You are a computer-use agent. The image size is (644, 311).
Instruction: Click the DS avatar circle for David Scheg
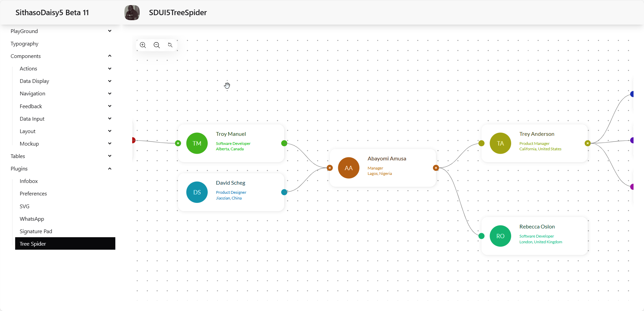197,192
